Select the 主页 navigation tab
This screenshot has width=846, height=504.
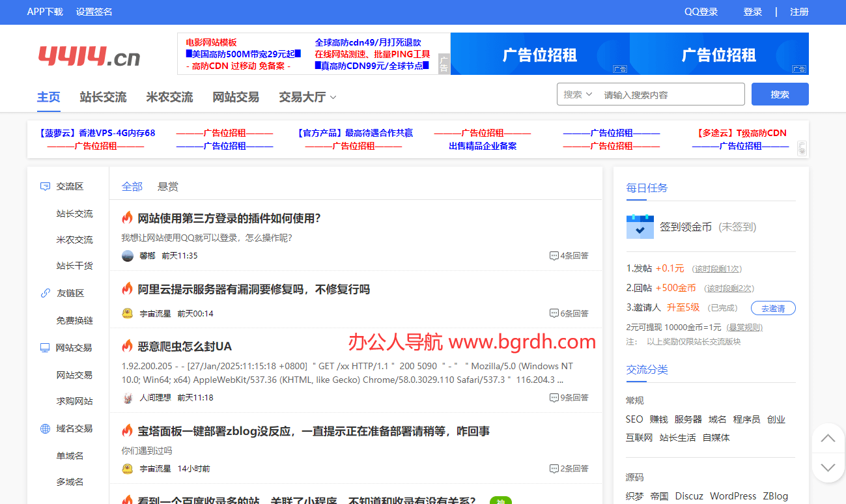coord(48,96)
